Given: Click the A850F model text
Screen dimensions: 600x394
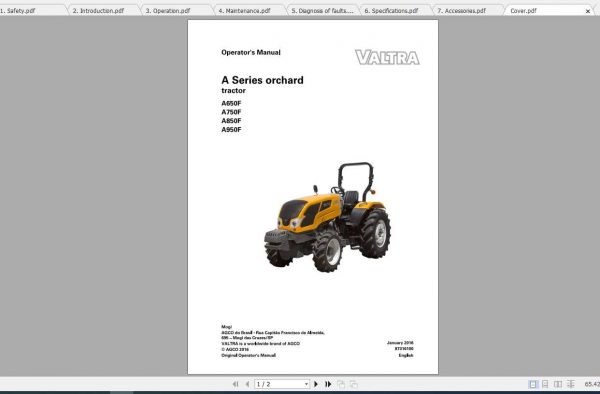Looking at the screenshot, I should [231, 121].
